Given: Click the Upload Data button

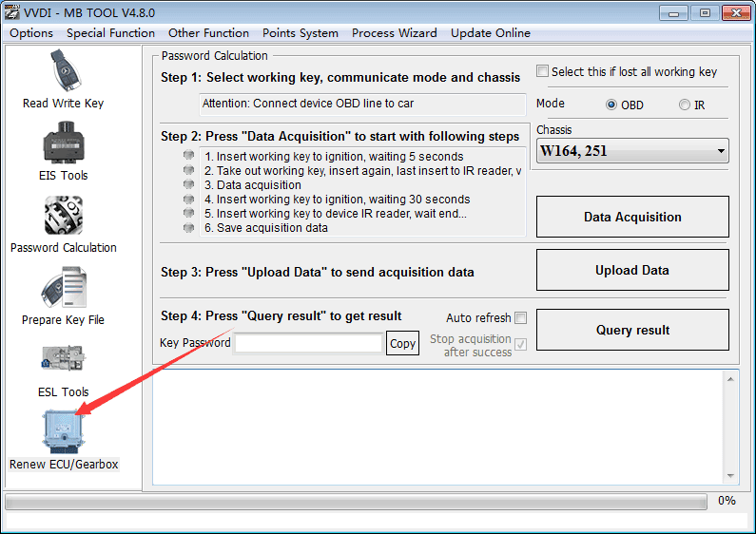Looking at the screenshot, I should coord(632,270).
